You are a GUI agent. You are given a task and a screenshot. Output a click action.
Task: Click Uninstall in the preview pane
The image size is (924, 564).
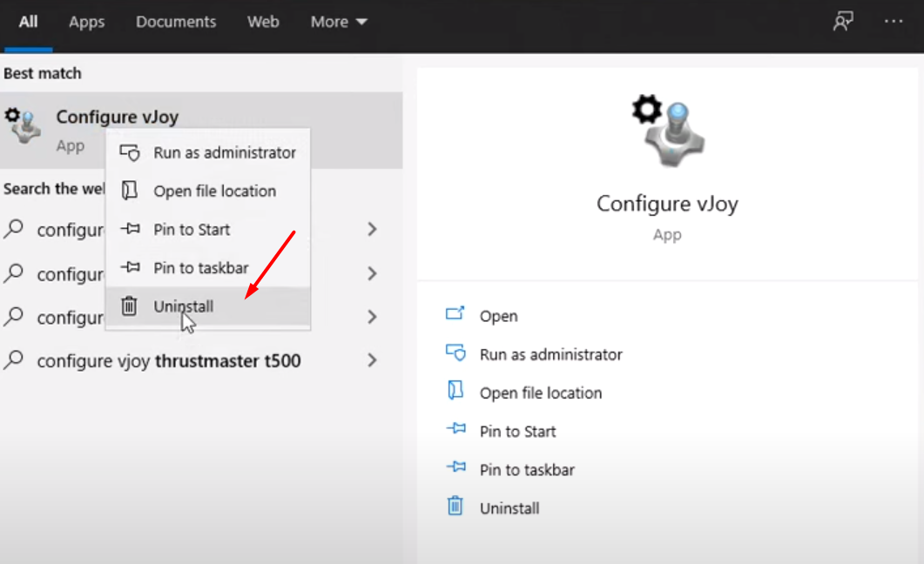click(509, 508)
